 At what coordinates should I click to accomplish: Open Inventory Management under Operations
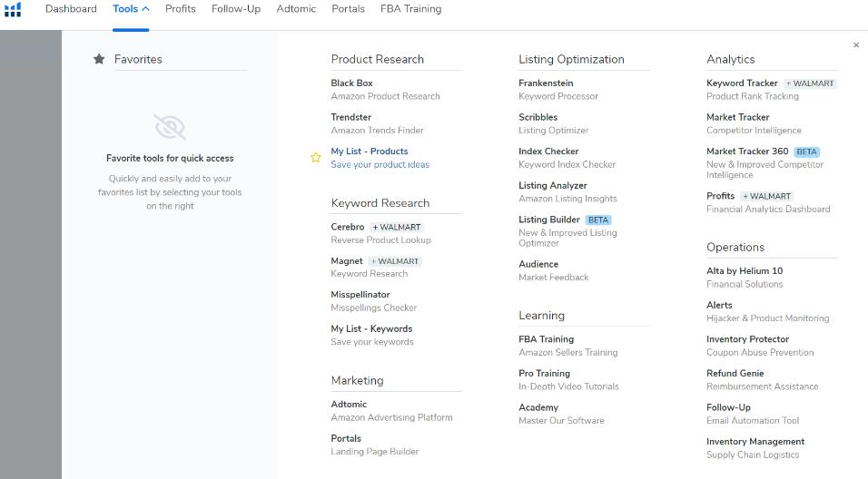[x=755, y=442]
